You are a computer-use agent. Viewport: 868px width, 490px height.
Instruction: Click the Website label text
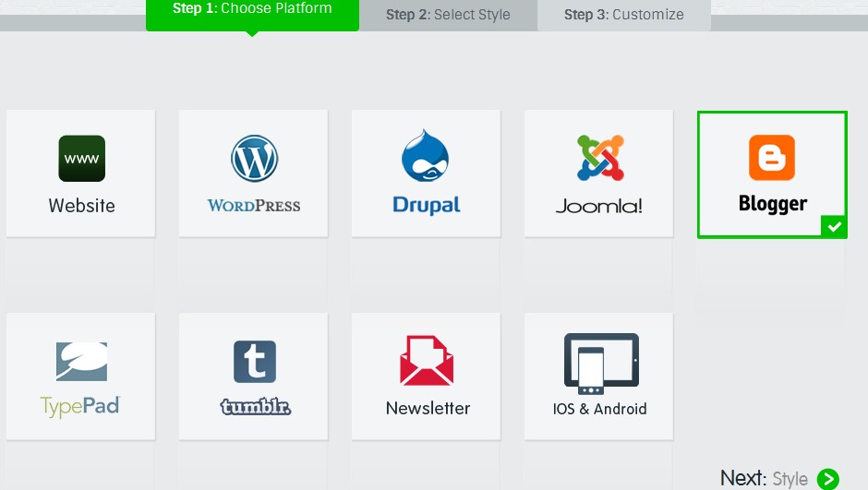[82, 206]
